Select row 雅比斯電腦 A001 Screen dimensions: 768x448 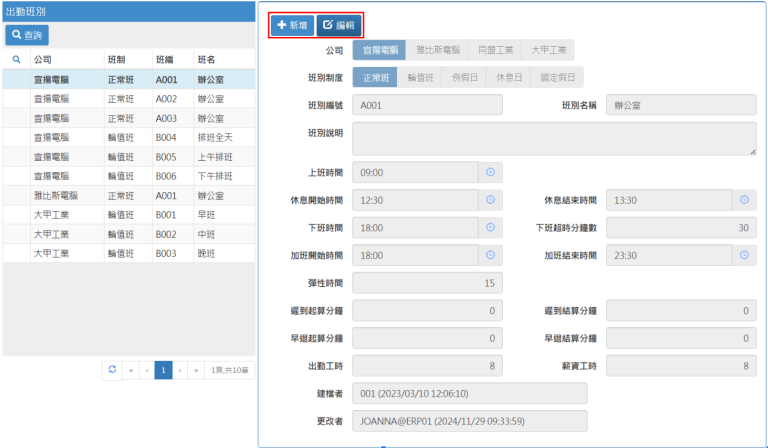pyautogui.click(x=129, y=195)
